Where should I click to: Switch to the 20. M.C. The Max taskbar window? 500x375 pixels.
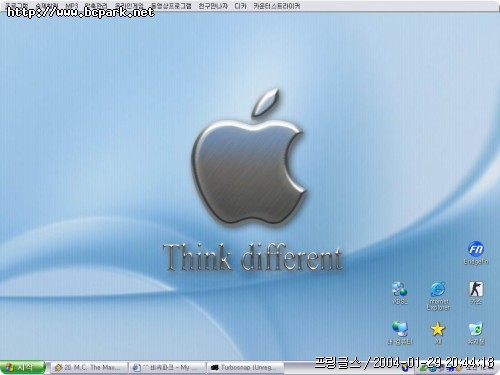click(x=89, y=368)
